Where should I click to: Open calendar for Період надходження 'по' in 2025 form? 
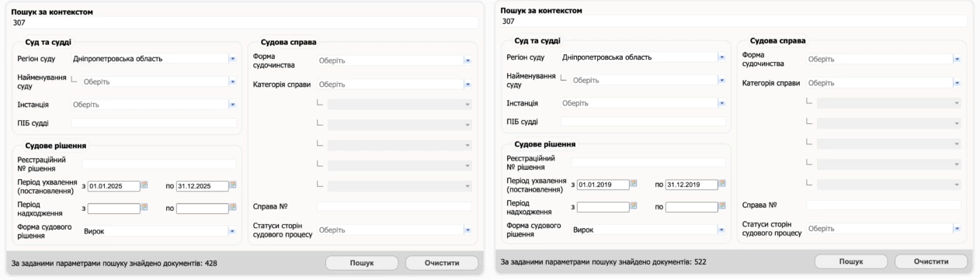click(232, 208)
